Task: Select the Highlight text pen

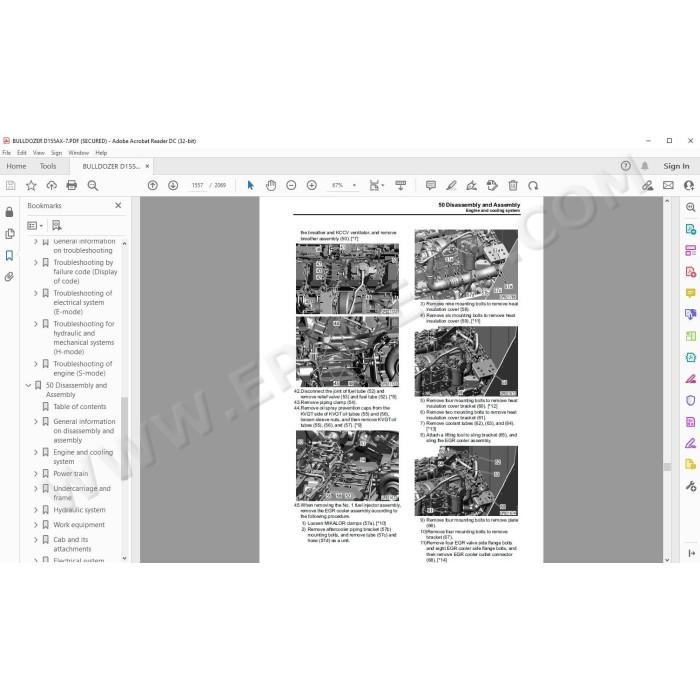Action: pyautogui.click(x=451, y=185)
